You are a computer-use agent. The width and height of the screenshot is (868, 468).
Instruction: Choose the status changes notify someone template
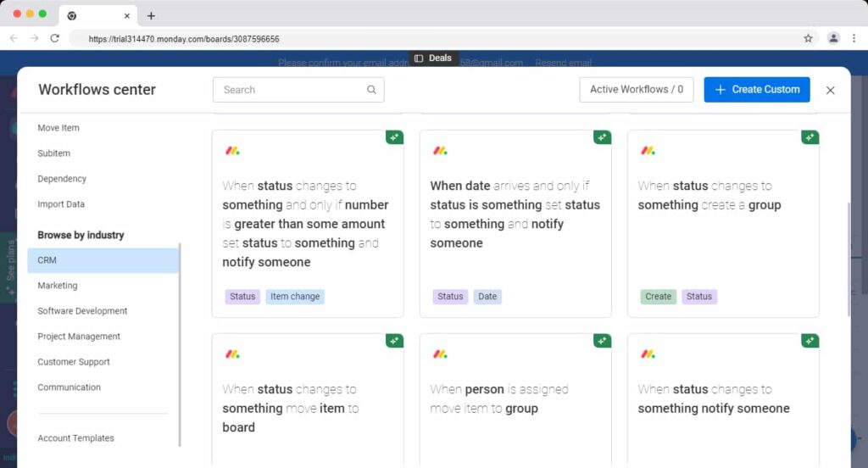[x=723, y=399]
